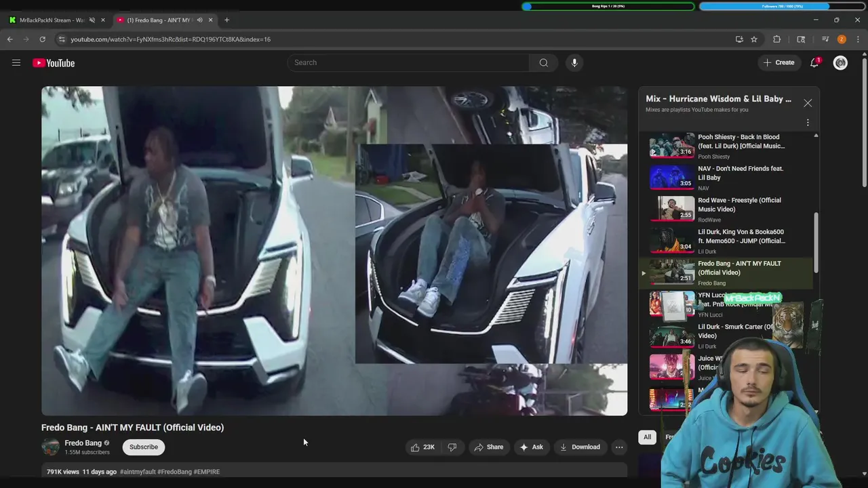Start voice search with microphone icon
Image resolution: width=868 pixels, height=488 pixels.
point(574,62)
